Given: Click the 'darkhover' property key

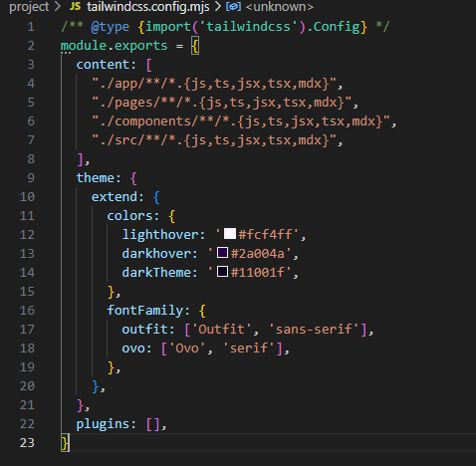Looking at the screenshot, I should click(x=156, y=254).
